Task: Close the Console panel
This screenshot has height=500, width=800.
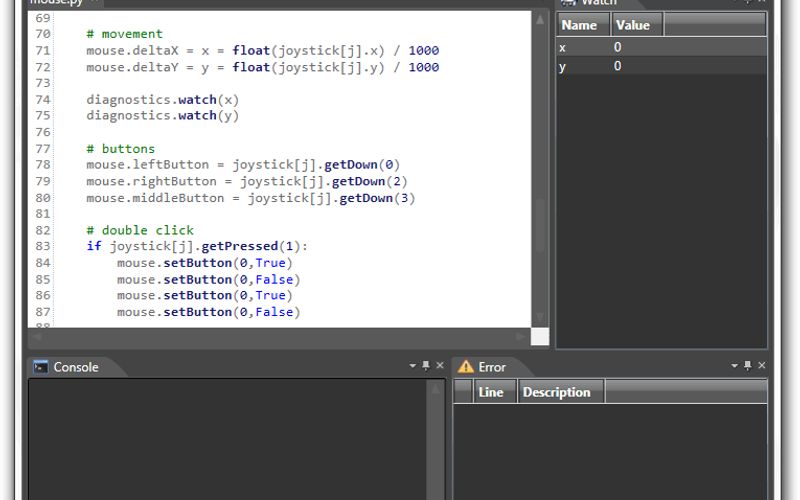Action: point(439,367)
